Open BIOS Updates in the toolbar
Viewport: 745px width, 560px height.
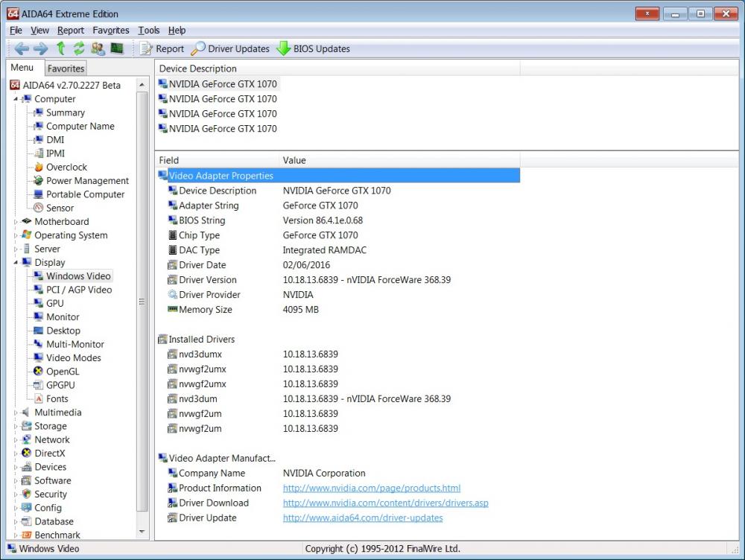[314, 48]
